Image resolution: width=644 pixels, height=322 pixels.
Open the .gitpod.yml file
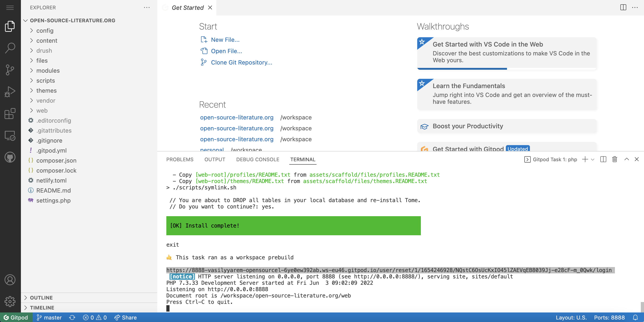(x=89, y=150)
